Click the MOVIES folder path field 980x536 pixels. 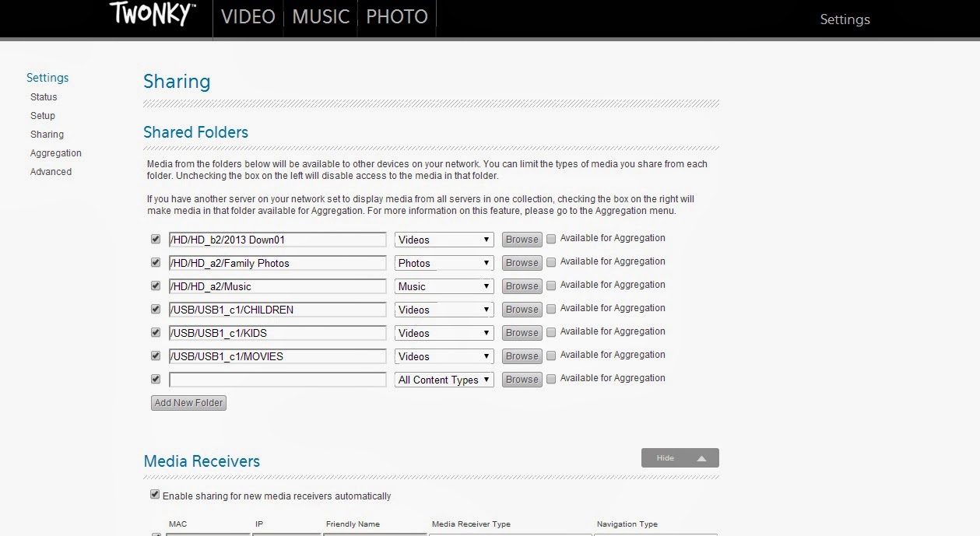click(277, 356)
